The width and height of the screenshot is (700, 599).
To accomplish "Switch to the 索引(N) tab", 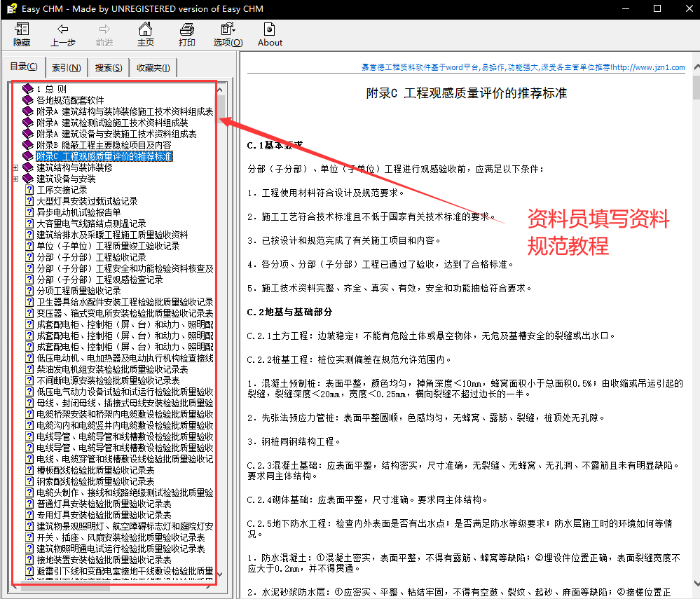I will tap(67, 67).
